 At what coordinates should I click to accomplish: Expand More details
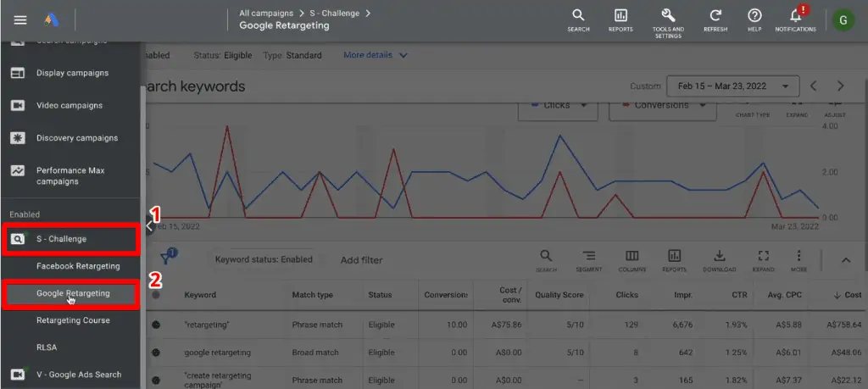[376, 55]
